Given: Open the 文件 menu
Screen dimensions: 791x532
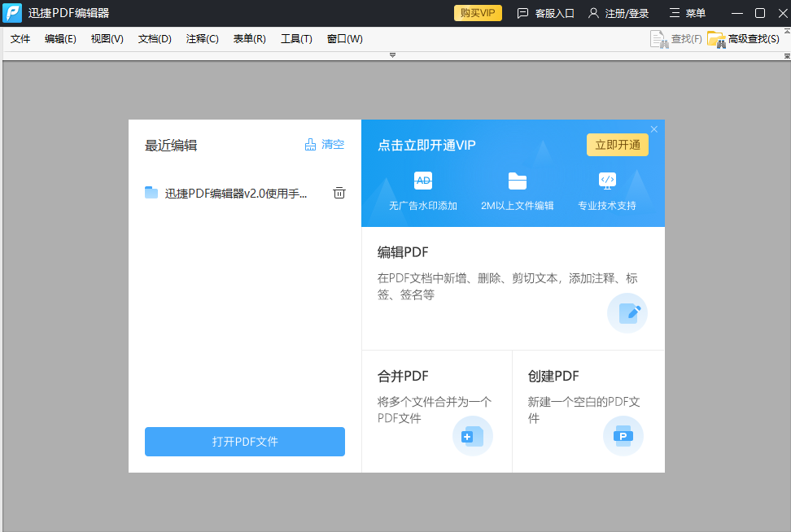Looking at the screenshot, I should point(20,39).
